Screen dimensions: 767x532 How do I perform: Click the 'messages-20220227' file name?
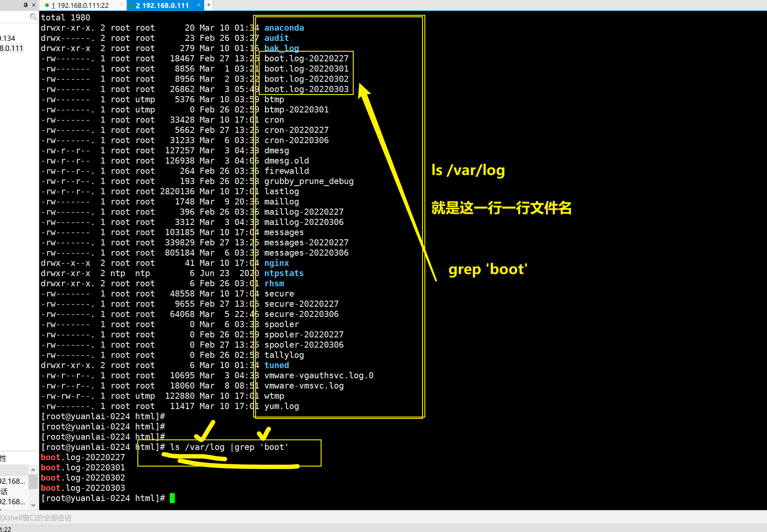coord(306,243)
